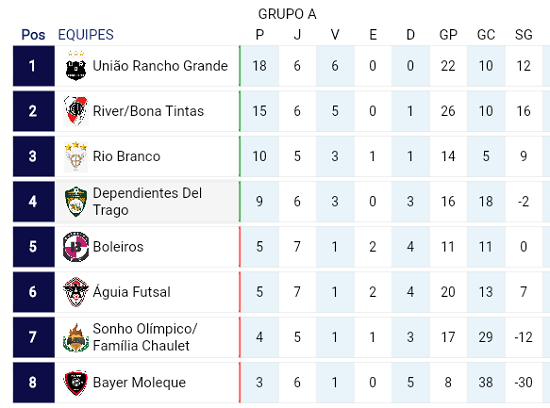Click the Bayer Moleque red shield logo
The image size is (550, 408).
click(x=76, y=382)
